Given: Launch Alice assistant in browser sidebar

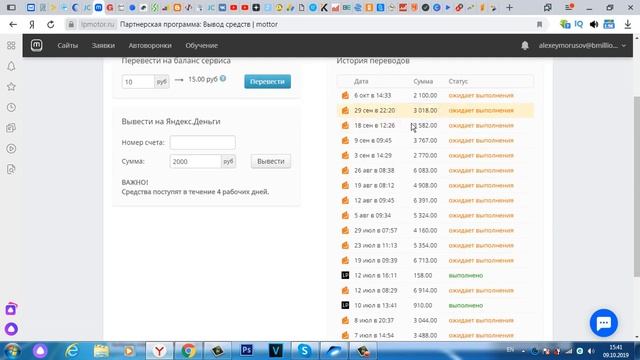Looking at the screenshot, I should click(x=11, y=329).
